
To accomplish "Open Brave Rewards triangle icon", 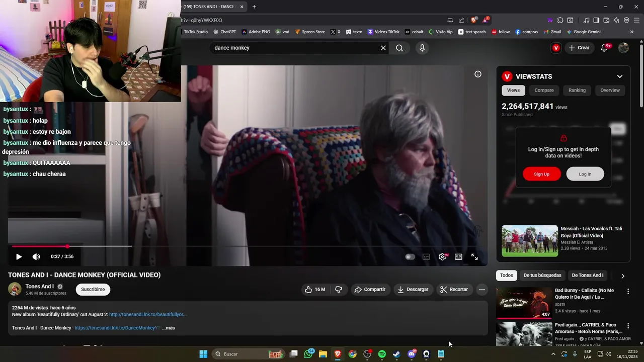I will 485,20.
